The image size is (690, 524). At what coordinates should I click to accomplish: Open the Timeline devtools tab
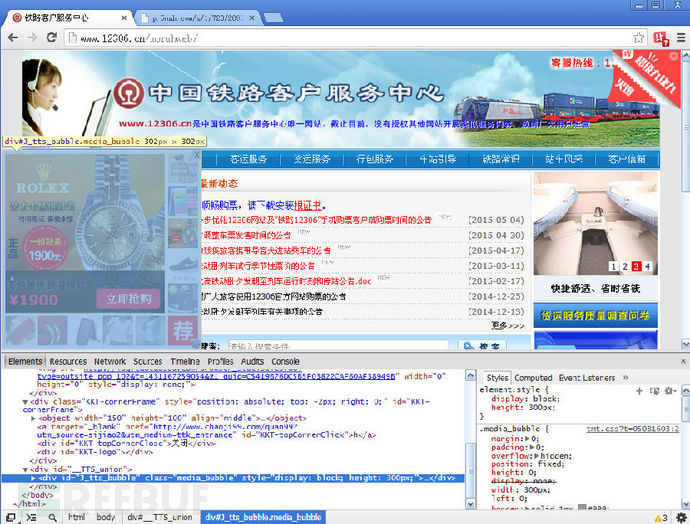coord(185,361)
